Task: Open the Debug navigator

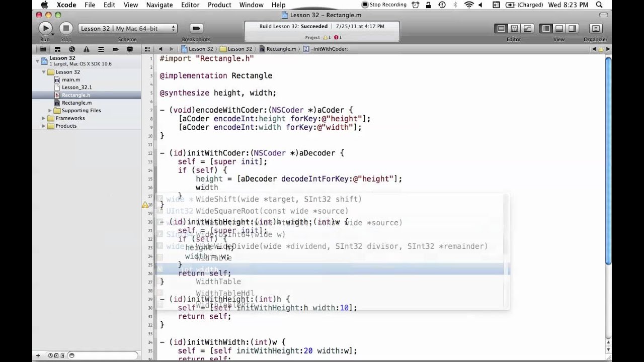Action: [x=101, y=49]
